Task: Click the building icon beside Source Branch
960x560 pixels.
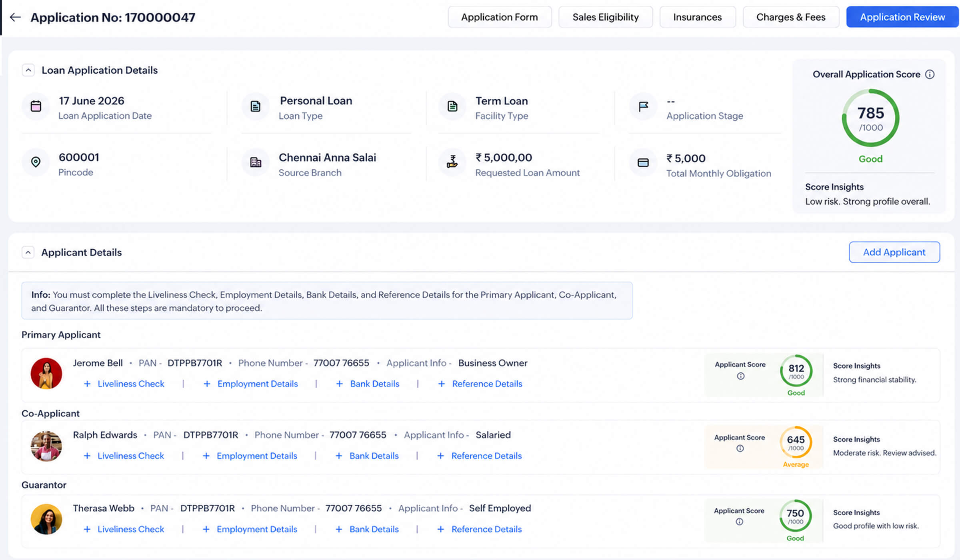Action: pos(255,162)
